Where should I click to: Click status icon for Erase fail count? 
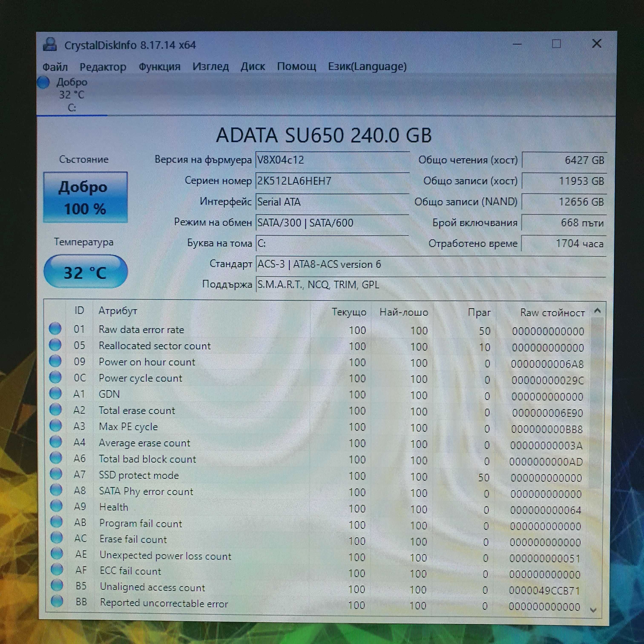[x=57, y=537]
